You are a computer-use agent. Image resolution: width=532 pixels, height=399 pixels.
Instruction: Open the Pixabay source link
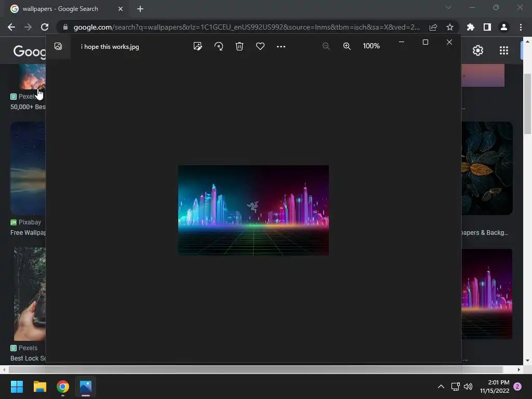[x=26, y=222]
